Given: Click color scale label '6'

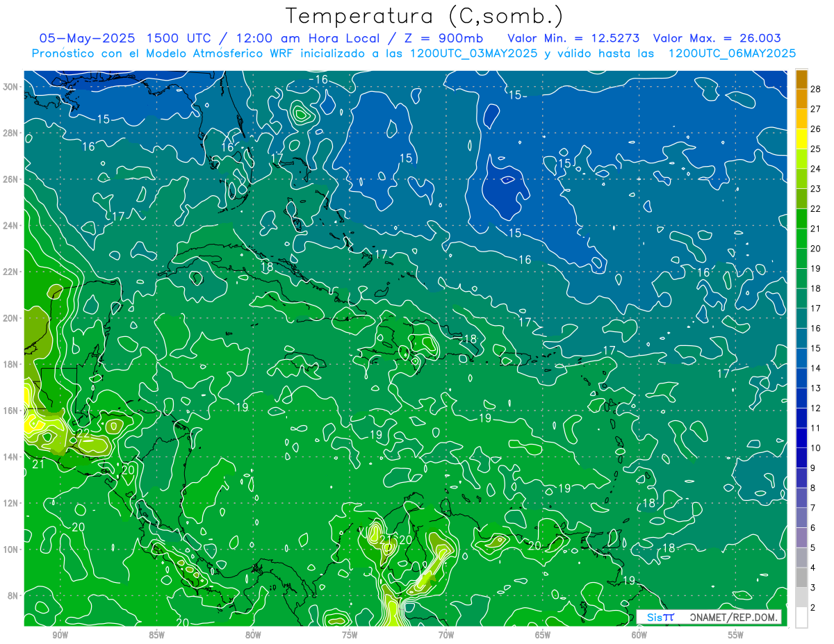Looking at the screenshot, I should pos(813,528).
